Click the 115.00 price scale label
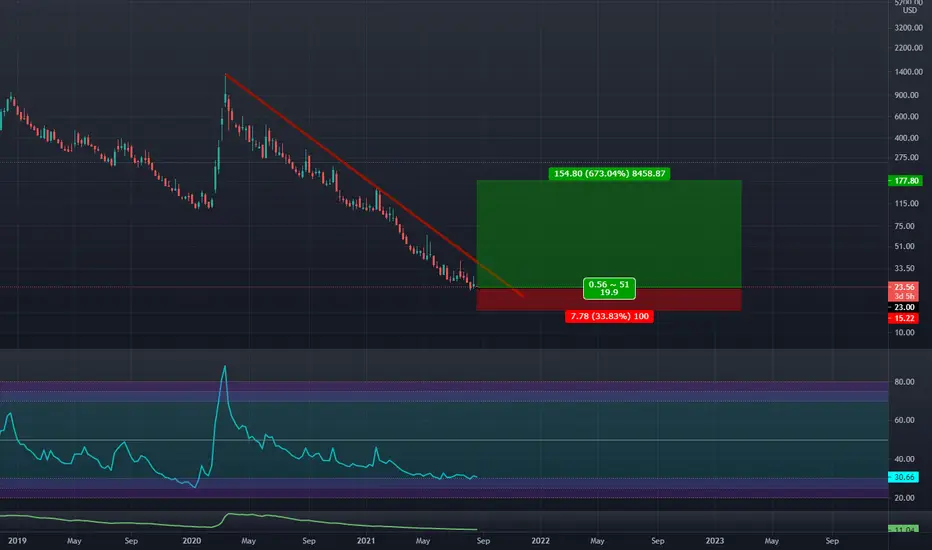The width and height of the screenshot is (932, 550). point(906,203)
